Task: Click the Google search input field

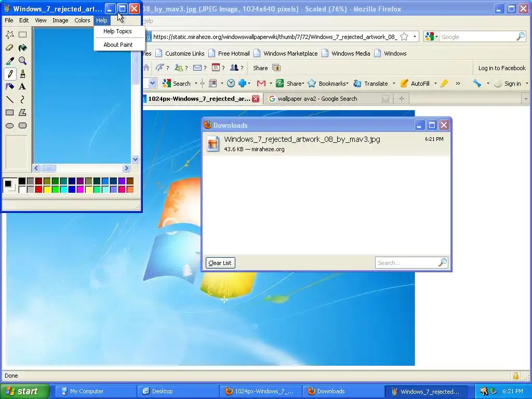Action: pos(477,37)
